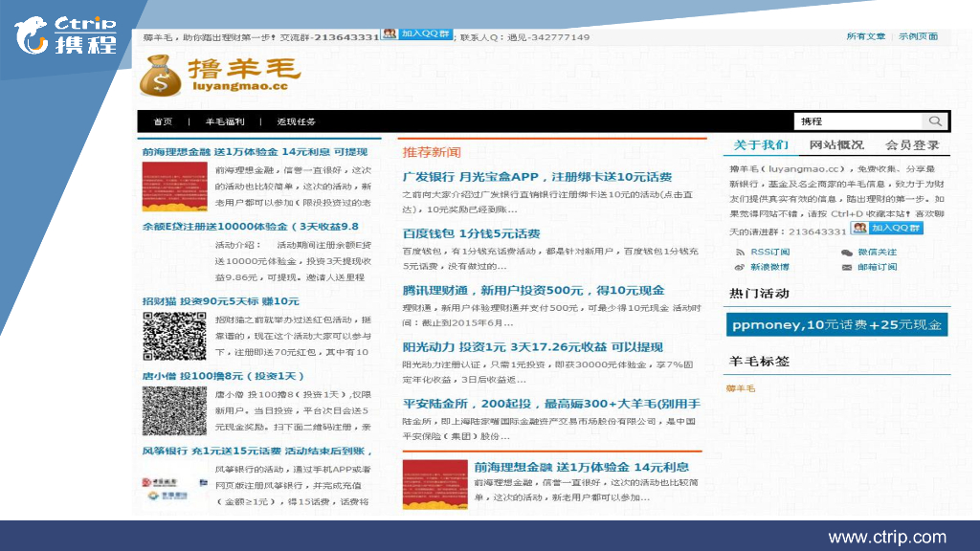Open 广发银行 月光宝盒APP article link
The image size is (980, 551).
(537, 177)
